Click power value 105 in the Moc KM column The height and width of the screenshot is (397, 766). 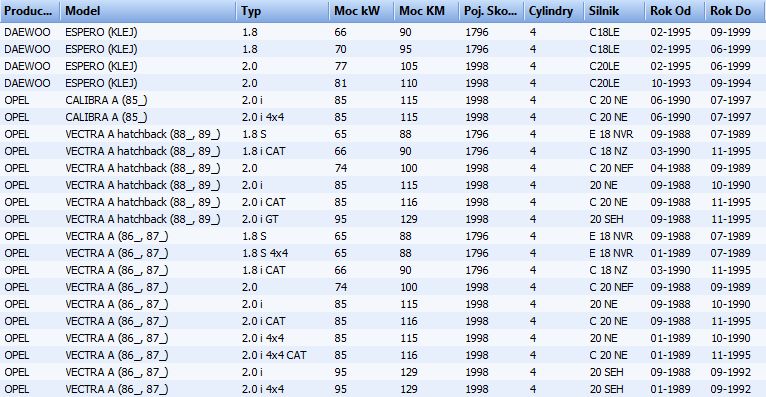(x=408, y=66)
